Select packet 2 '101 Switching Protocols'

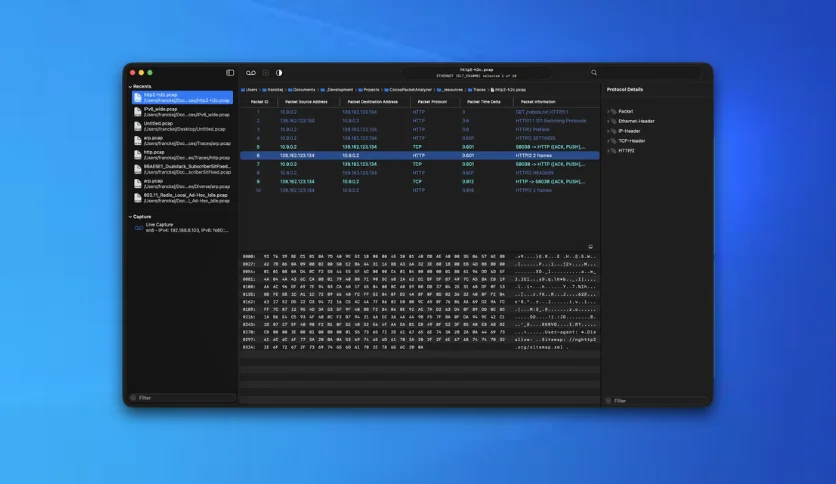point(420,121)
